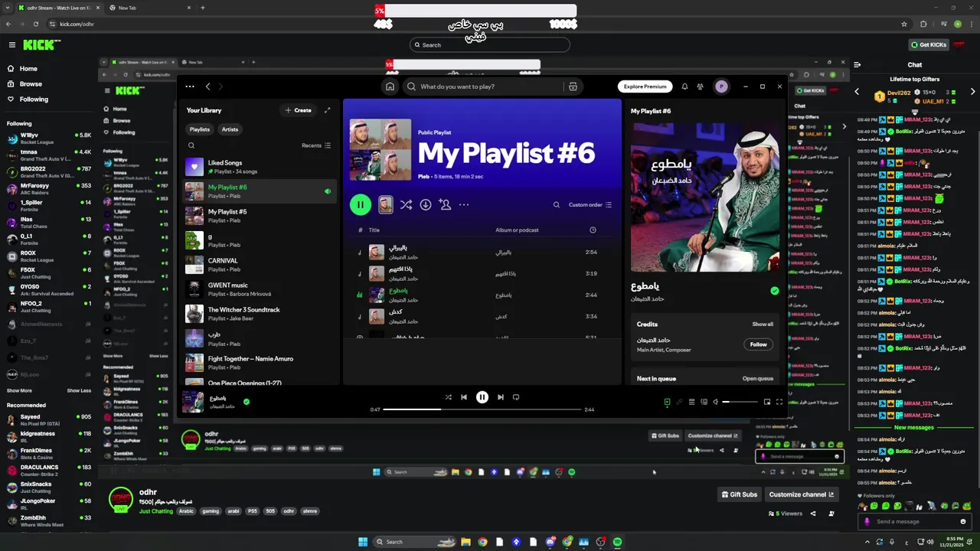Viewport: 980px width, 551px height.
Task: Adjust the Spotify volume slider
Action: 740,402
